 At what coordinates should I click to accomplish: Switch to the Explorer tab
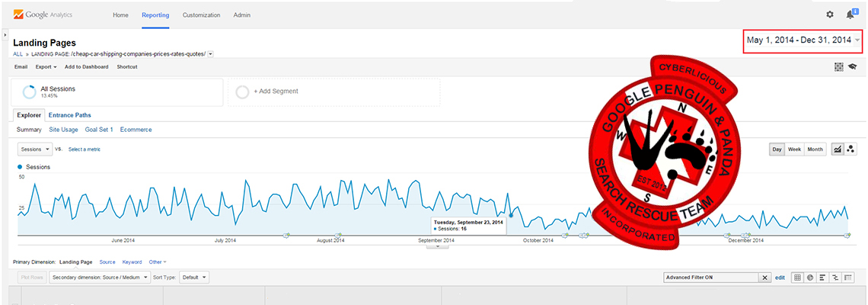(28, 115)
